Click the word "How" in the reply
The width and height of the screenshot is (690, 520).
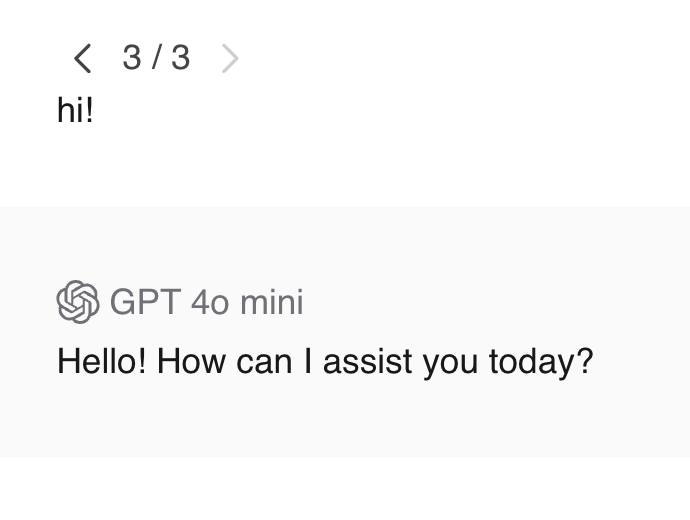tap(192, 361)
